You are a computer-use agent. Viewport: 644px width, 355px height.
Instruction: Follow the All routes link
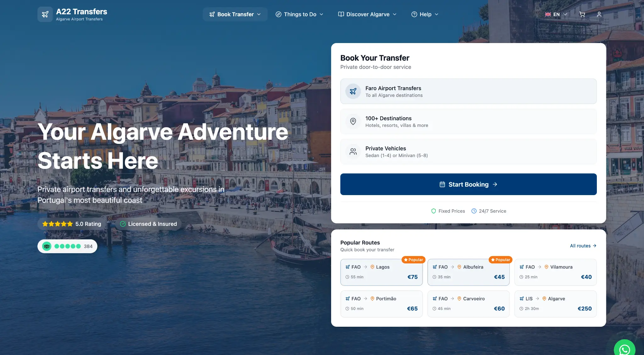(x=583, y=246)
